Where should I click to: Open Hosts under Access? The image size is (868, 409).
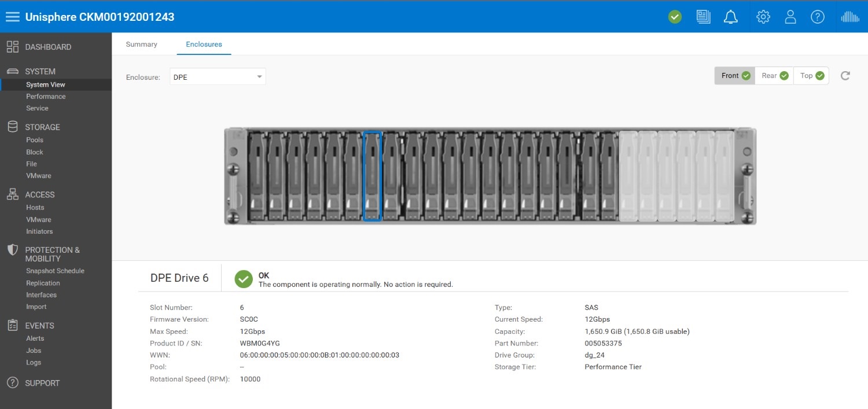35,208
